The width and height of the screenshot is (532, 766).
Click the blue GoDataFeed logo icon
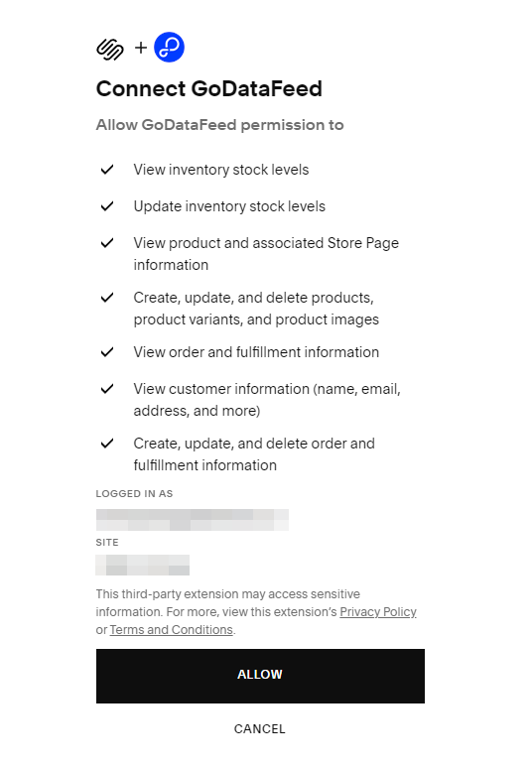pyautogui.click(x=169, y=48)
